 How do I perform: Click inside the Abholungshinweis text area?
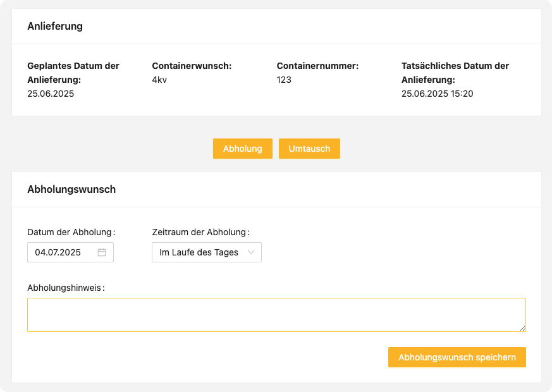coord(277,315)
